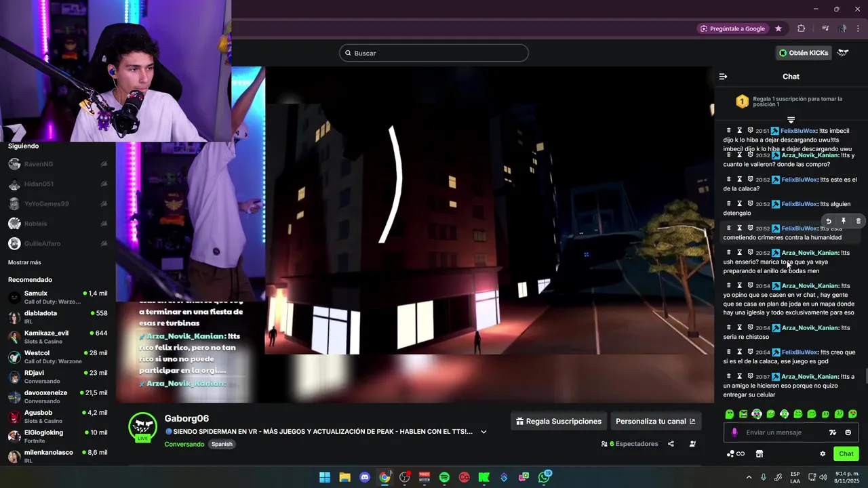The width and height of the screenshot is (868, 488).
Task: Share the stream via share icon
Action: [x=671, y=444]
